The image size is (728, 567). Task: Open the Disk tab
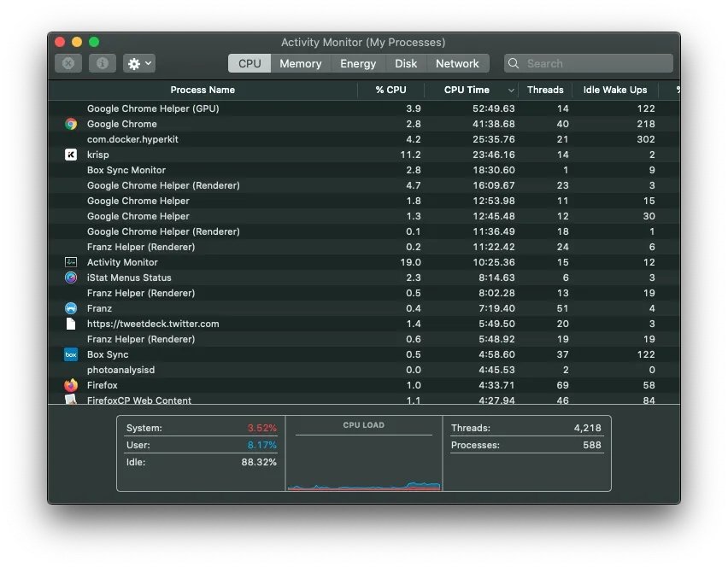(406, 63)
